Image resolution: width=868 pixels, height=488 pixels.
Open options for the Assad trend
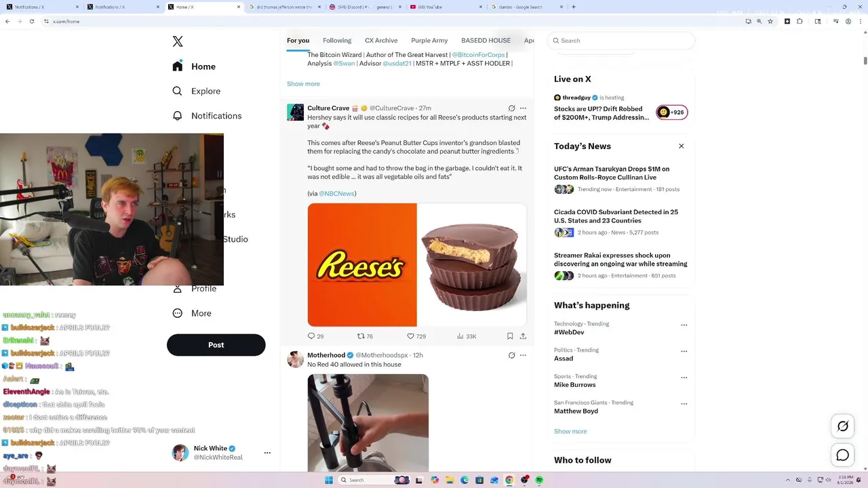point(684,352)
